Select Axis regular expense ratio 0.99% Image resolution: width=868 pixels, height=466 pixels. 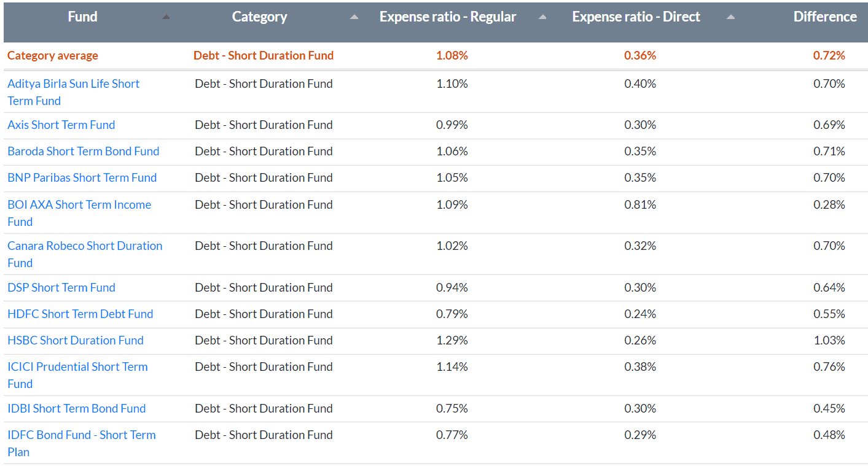[x=452, y=125]
